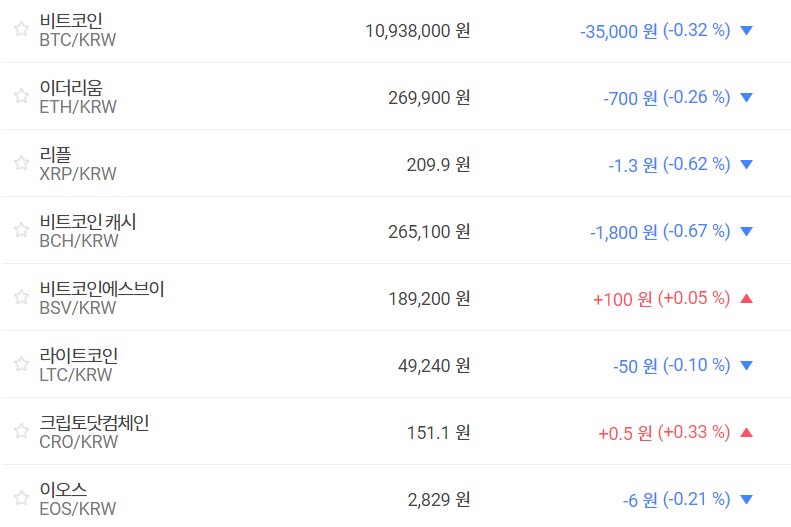Click Litecoin change value -50 원

pyautogui.click(x=632, y=365)
